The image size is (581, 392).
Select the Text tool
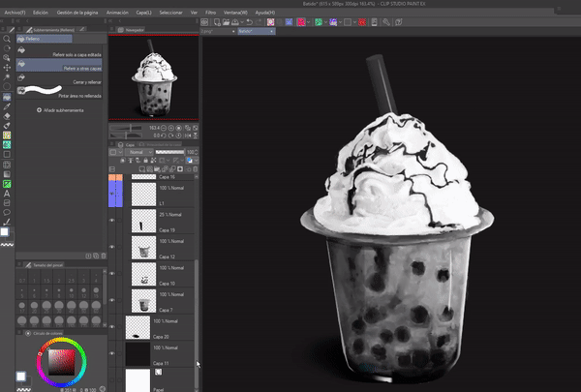pos(8,193)
